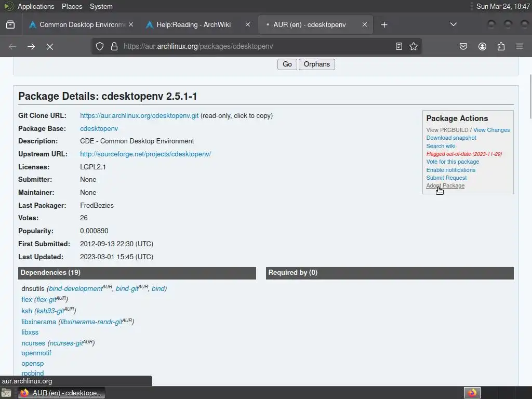Image resolution: width=532 pixels, height=399 pixels.
Task: Click the Firefox workspace switcher thumbnail
Action: point(472,393)
